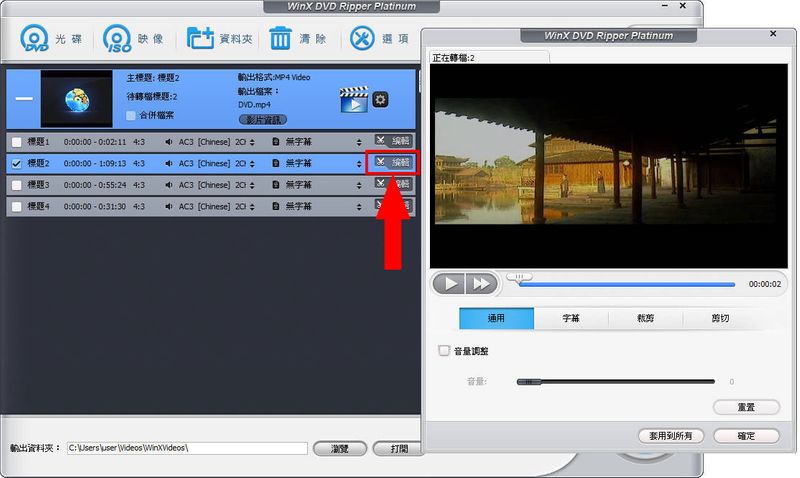Click subtitle document icon in 標題1 row
Image resolution: width=800 pixels, height=478 pixels.
[x=276, y=142]
